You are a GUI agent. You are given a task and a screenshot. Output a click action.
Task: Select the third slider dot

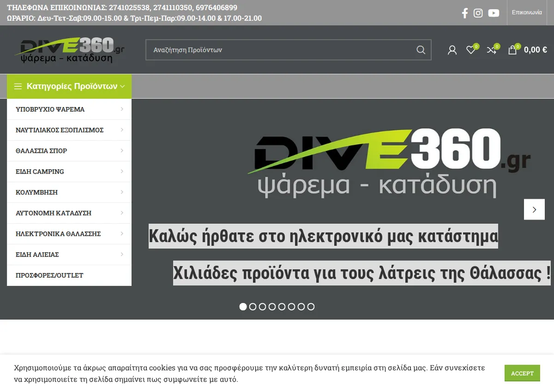[262, 307]
